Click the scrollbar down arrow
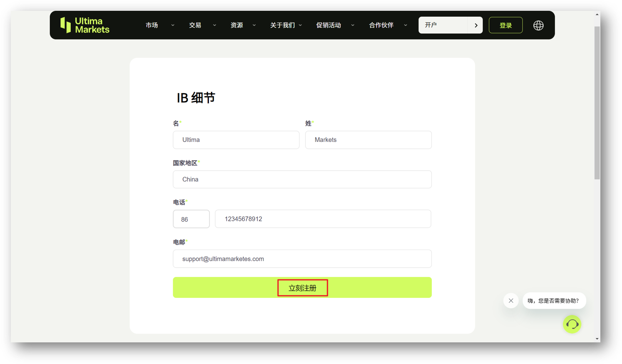Image resolution: width=622 pixels, height=364 pixels. pos(597,339)
